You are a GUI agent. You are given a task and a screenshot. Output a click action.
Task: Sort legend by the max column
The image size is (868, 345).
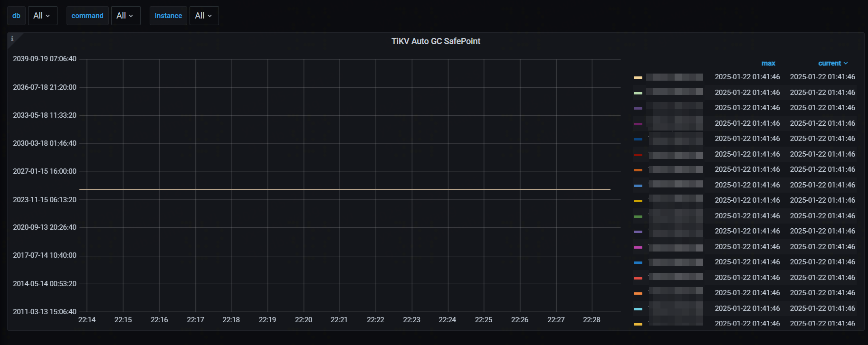(768, 63)
